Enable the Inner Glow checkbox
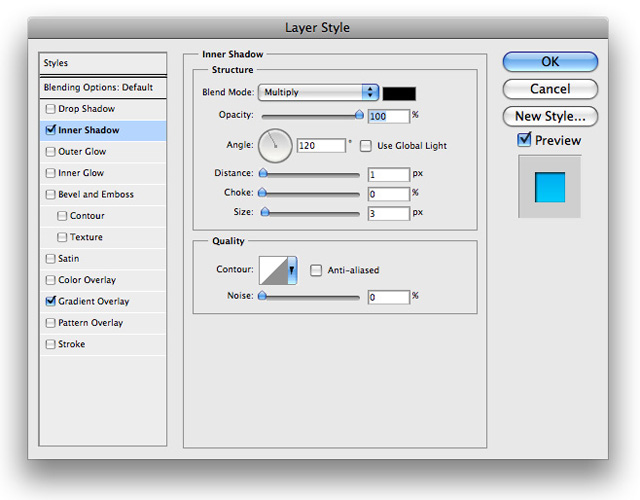 pos(51,173)
